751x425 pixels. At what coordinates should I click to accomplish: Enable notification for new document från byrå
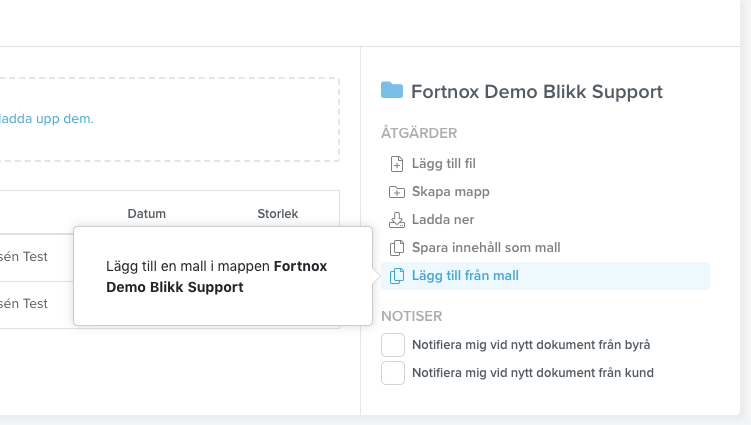393,345
